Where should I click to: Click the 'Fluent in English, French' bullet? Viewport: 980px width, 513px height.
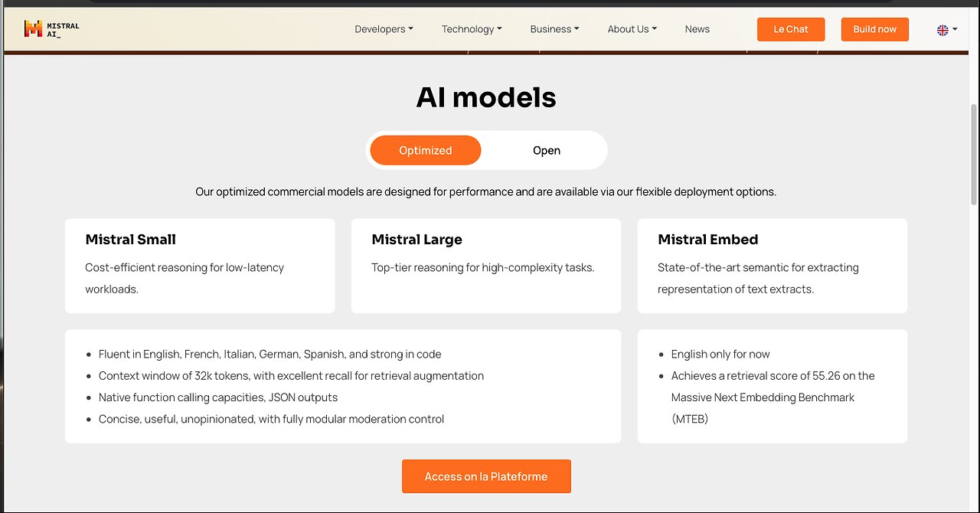pos(269,355)
